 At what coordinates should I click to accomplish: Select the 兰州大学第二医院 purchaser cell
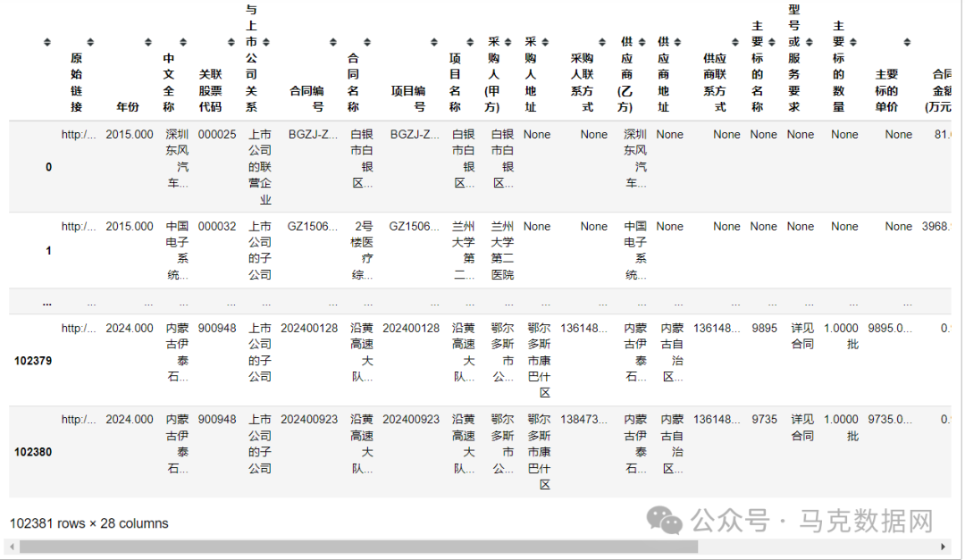tap(502, 250)
